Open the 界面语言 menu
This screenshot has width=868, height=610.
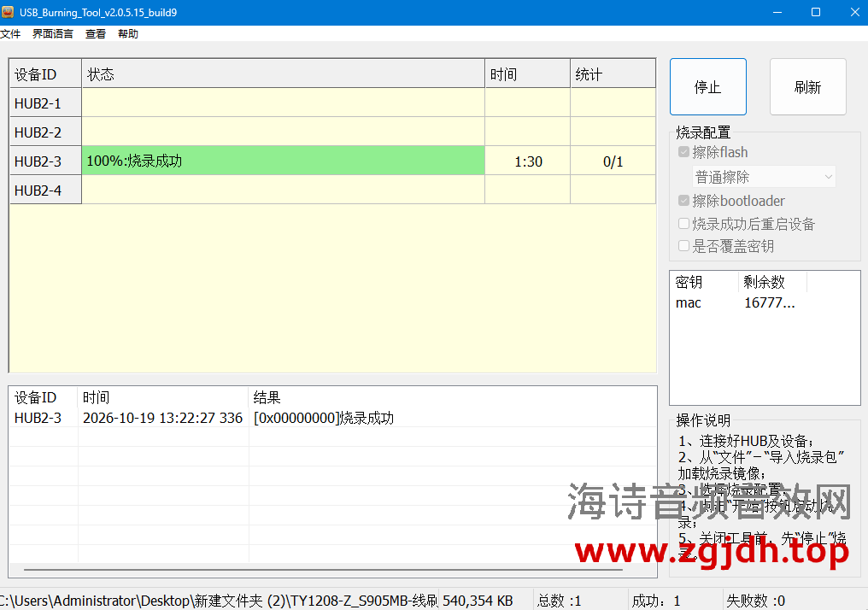coord(53,34)
